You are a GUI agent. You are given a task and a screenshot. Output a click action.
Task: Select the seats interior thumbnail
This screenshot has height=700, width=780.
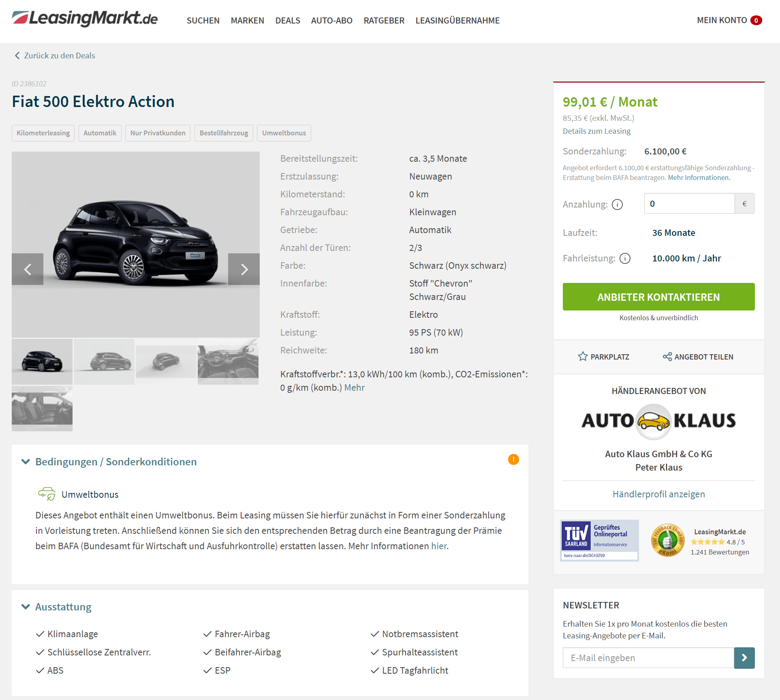pos(42,408)
